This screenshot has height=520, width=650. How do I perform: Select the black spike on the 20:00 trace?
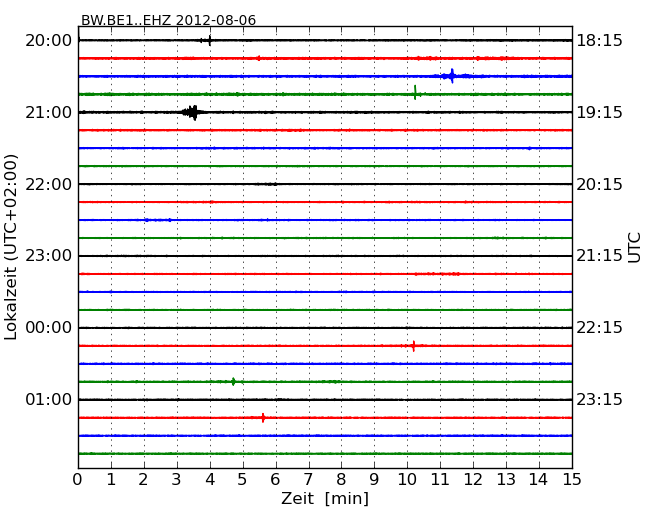pos(209,41)
